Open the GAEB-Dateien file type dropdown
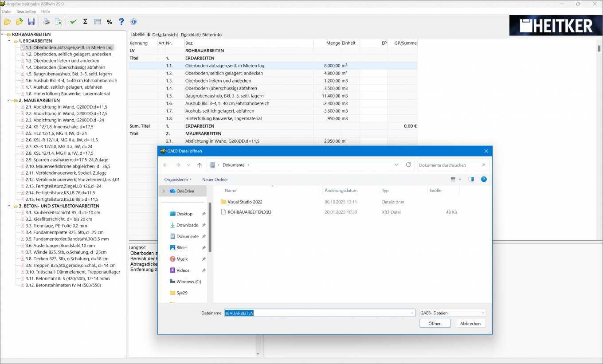This screenshot has height=364, width=603. [452, 313]
